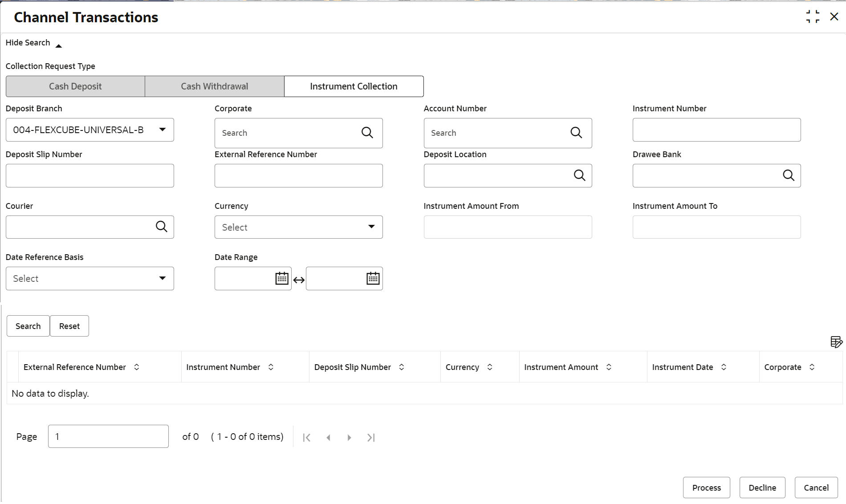This screenshot has width=846, height=504.
Task: Click the Courier search icon
Action: coord(161,227)
